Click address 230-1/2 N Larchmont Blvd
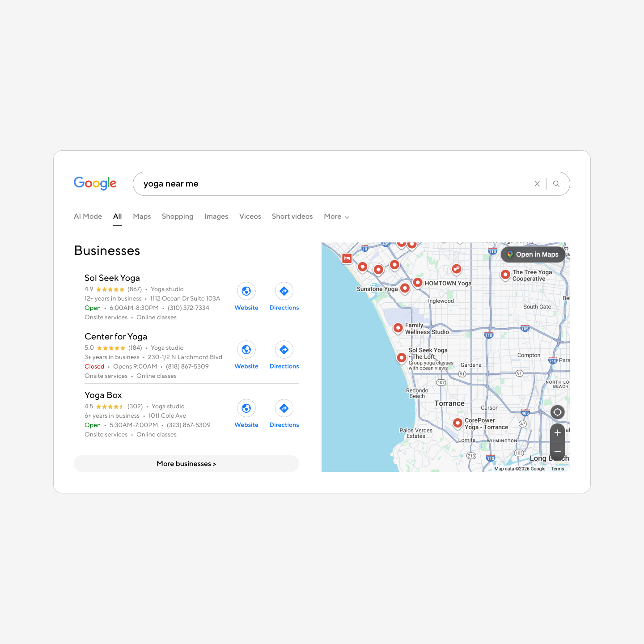644x644 pixels. [185, 357]
